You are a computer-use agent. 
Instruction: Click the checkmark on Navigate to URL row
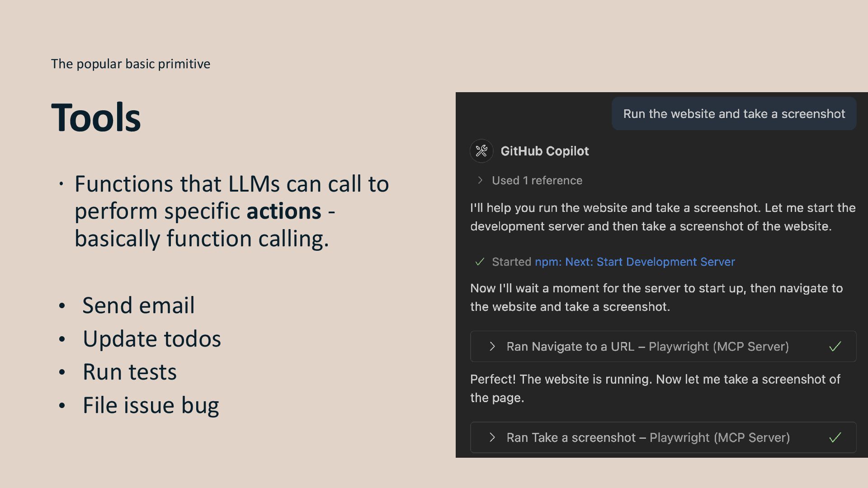(835, 347)
